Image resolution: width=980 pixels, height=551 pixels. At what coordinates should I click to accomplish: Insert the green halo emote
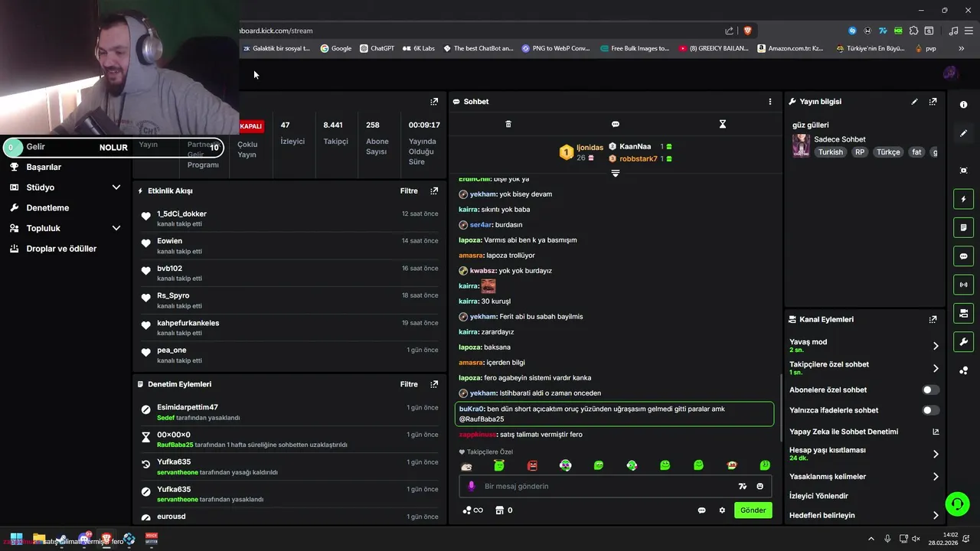click(498, 465)
